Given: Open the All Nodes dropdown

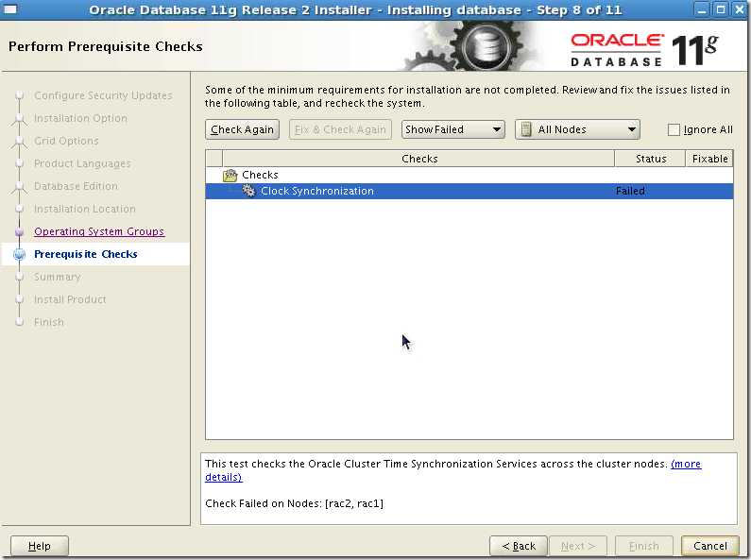Looking at the screenshot, I should click(577, 129).
